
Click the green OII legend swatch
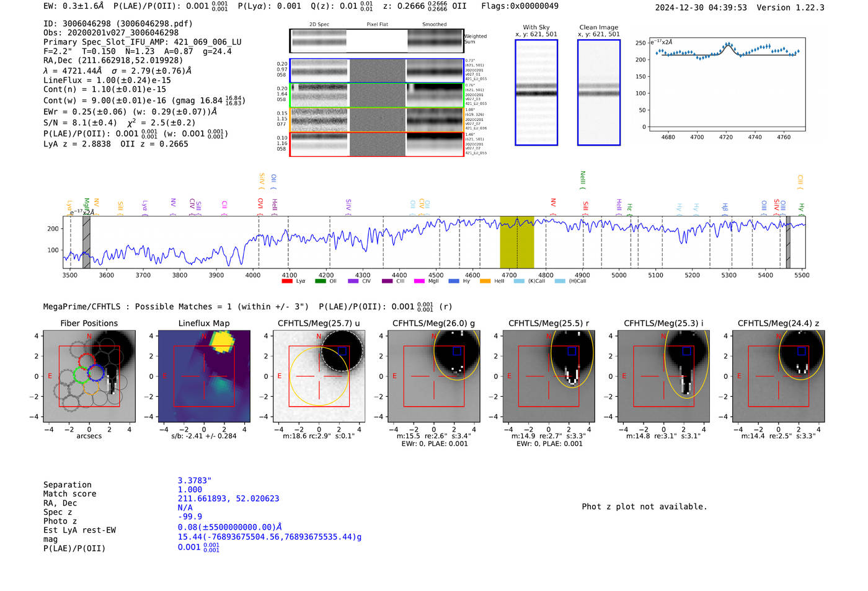320,282
